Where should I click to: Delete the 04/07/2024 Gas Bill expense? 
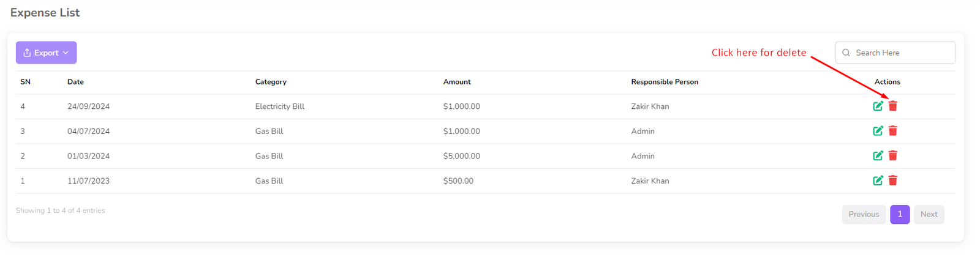click(893, 131)
